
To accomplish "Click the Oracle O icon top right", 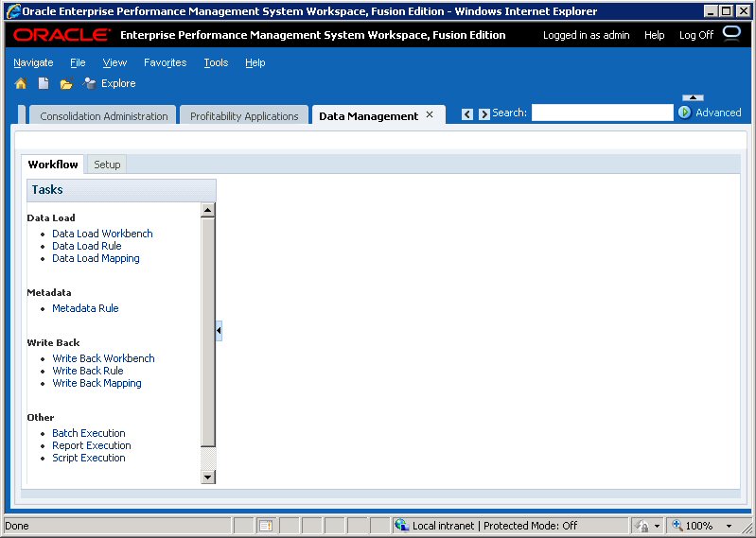I will (x=731, y=34).
